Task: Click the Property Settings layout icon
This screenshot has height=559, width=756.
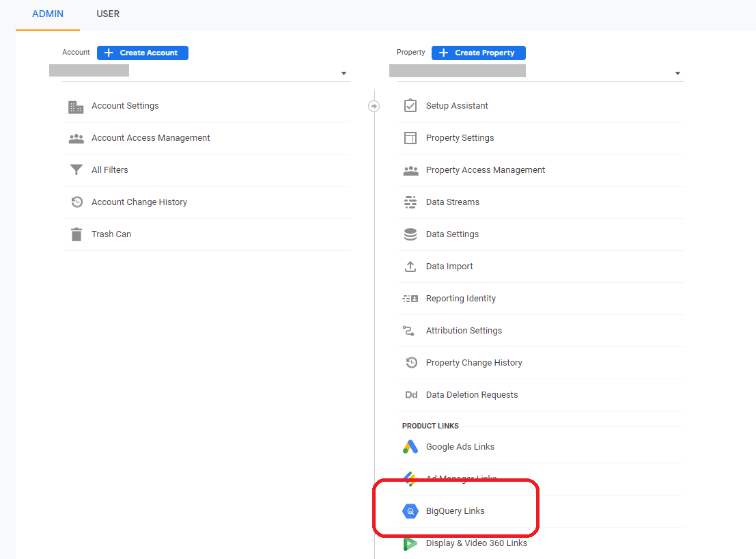Action: (410, 138)
